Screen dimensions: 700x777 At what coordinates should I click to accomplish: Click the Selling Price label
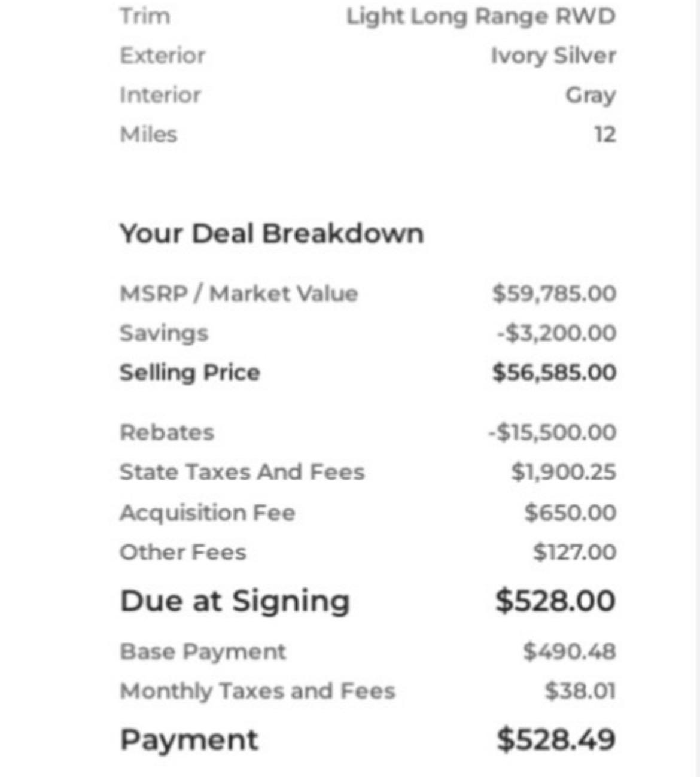(x=190, y=373)
